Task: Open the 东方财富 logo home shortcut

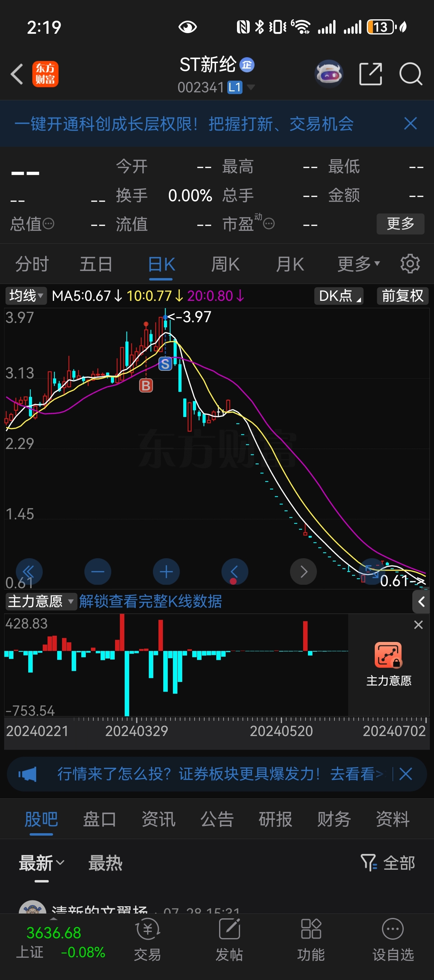Action: [x=45, y=74]
